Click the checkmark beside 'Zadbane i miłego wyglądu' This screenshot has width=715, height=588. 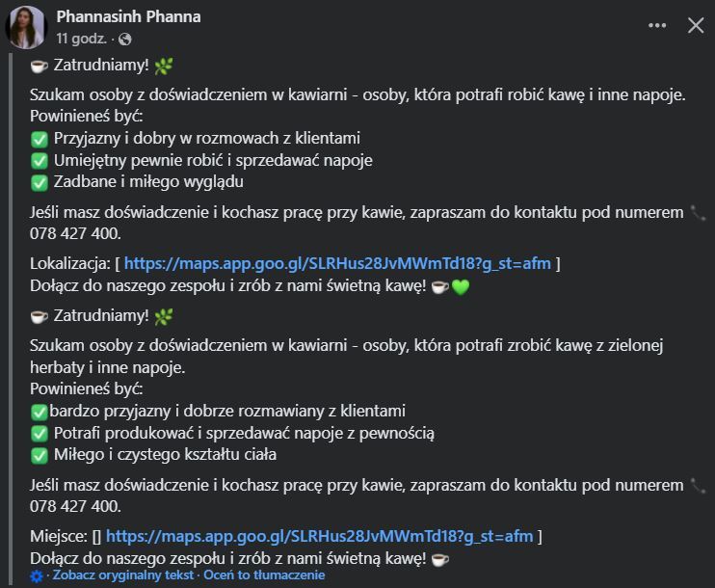(x=40, y=182)
